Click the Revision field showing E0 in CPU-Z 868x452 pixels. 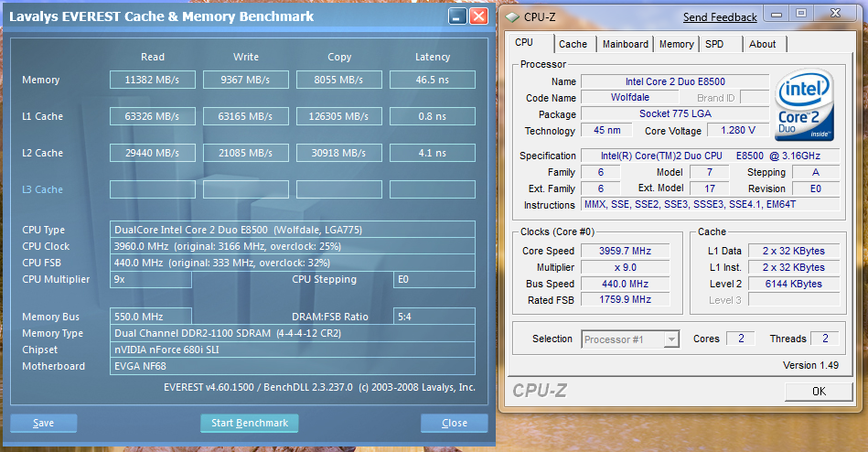[x=816, y=188]
